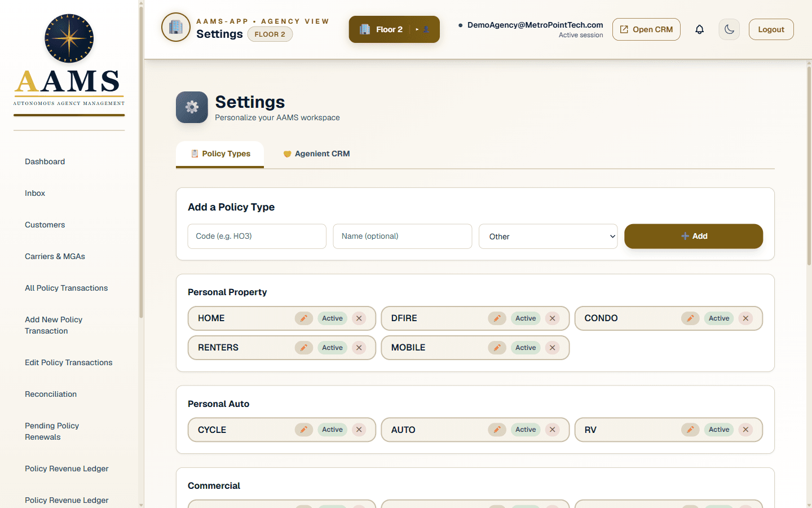Edit the DFIRE policy type
This screenshot has width=812, height=508.
(497, 318)
